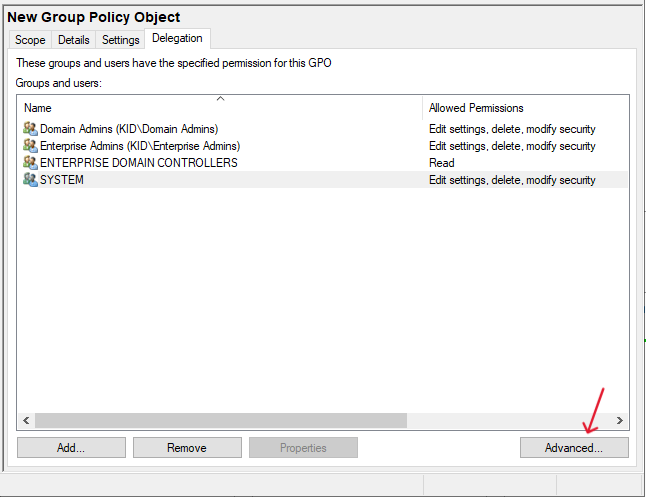Click the ENTERPRISE DOMAIN CONTROLLERS group icon

(30, 163)
